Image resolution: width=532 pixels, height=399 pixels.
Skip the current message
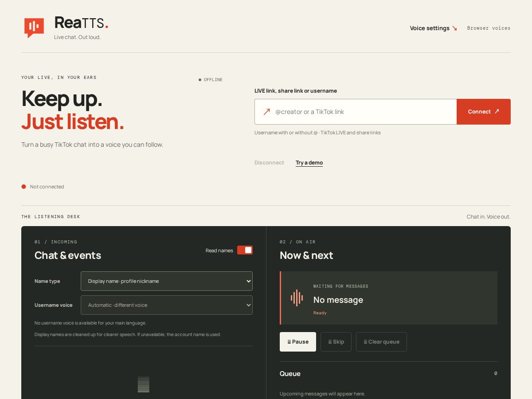click(x=336, y=342)
